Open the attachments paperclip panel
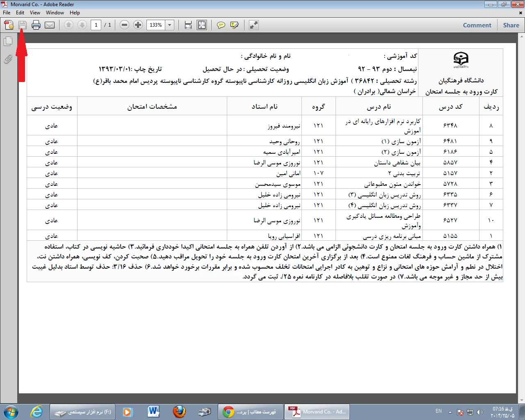Image resolution: width=525 pixels, height=420 pixels. 8,59
